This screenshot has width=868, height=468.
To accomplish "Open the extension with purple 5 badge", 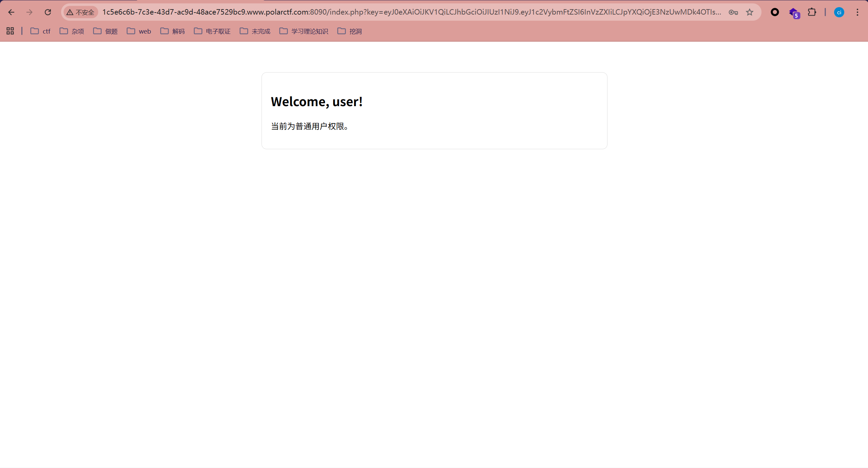I will coord(794,13).
